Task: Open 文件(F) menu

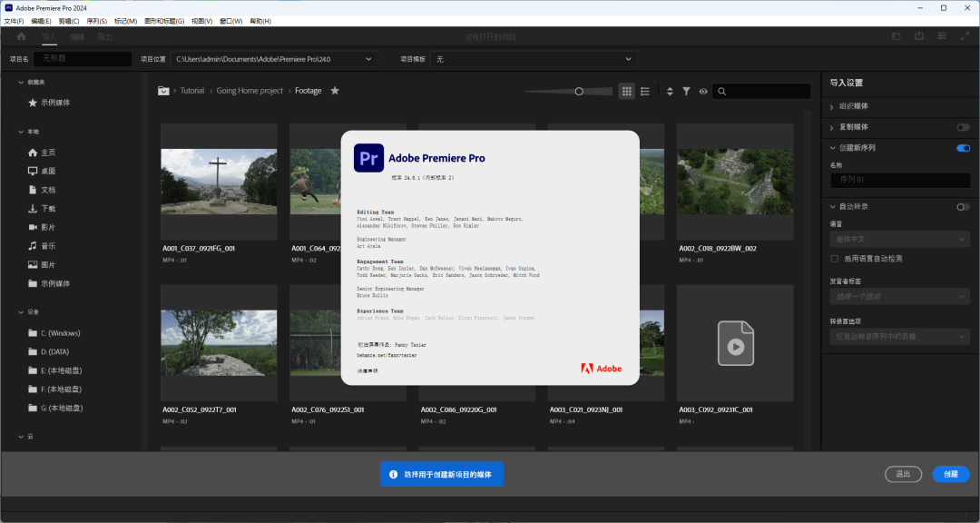Action: point(14,21)
